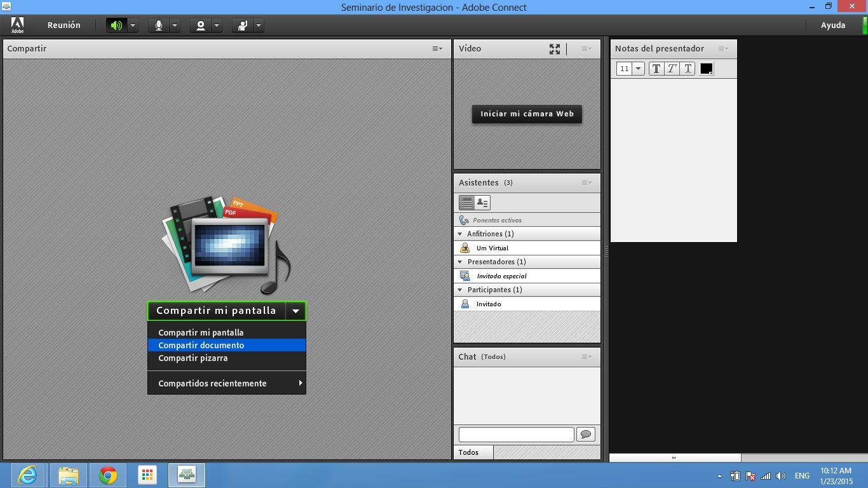Open Notas del presentador pod options
868x488 pixels.
723,48
